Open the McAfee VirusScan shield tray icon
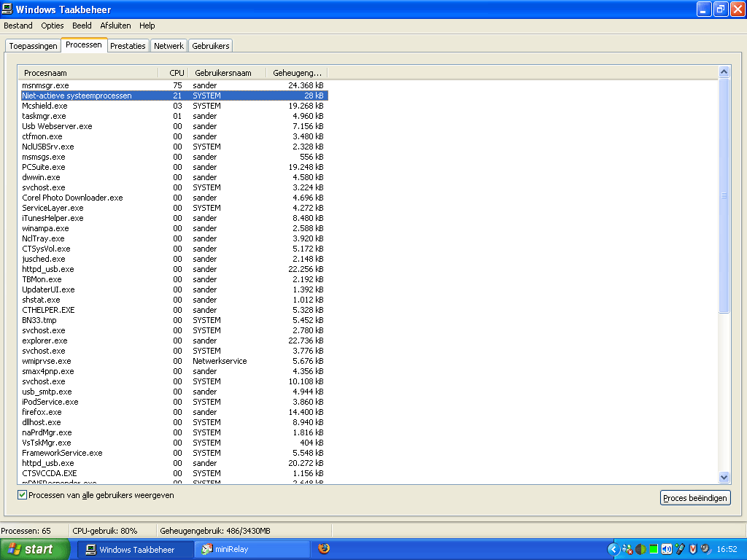 coord(693,549)
